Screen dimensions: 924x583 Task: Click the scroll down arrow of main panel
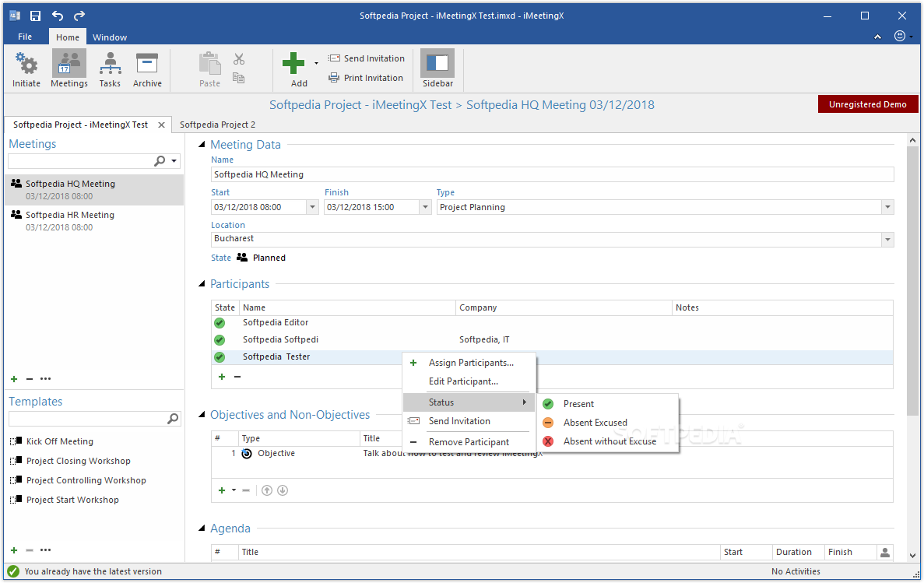tap(912, 555)
